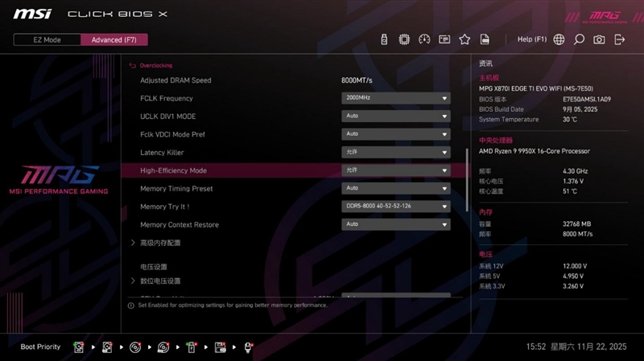Viewport: 644px width, 361px height.
Task: Go back via the Overclocking return arrow
Action: tap(132, 66)
